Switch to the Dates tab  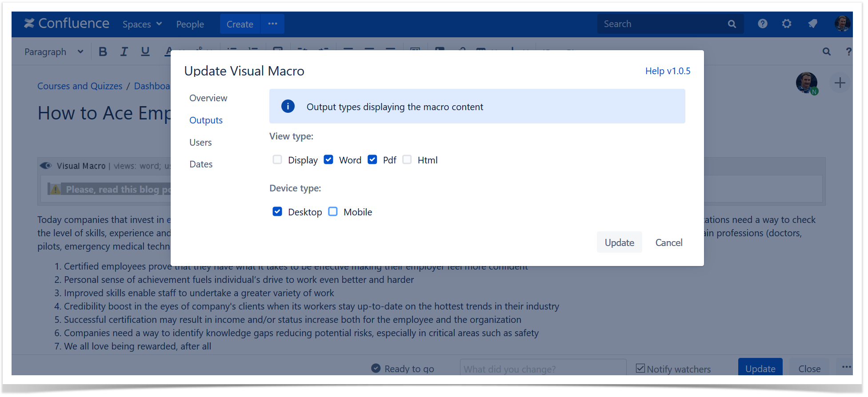pyautogui.click(x=201, y=164)
